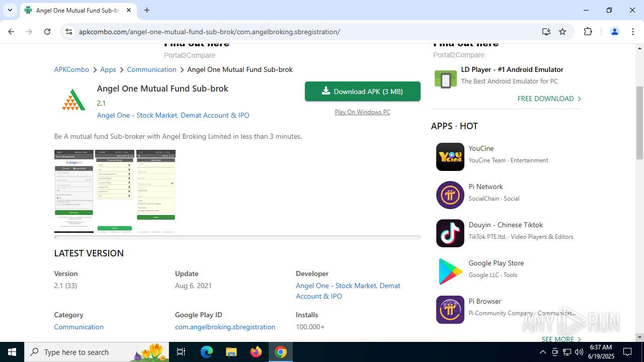The height and width of the screenshot is (362, 644).
Task: Open the Pi Browser app icon
Action: click(450, 310)
